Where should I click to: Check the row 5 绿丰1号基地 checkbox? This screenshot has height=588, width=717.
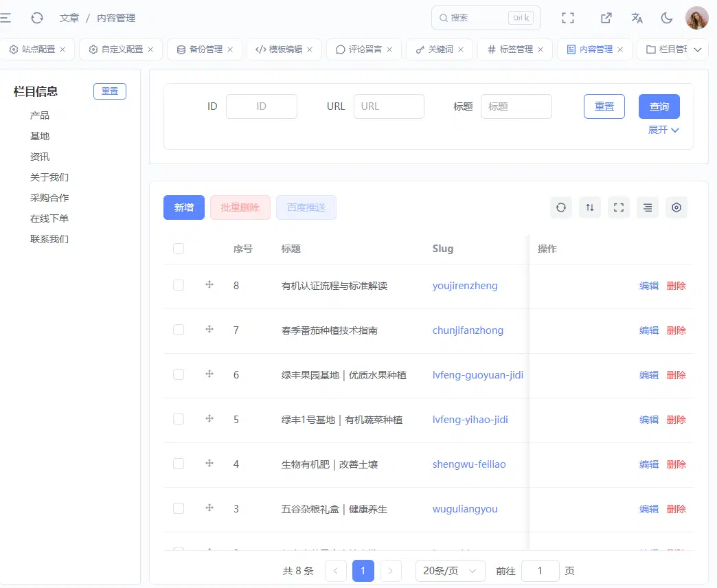point(179,419)
